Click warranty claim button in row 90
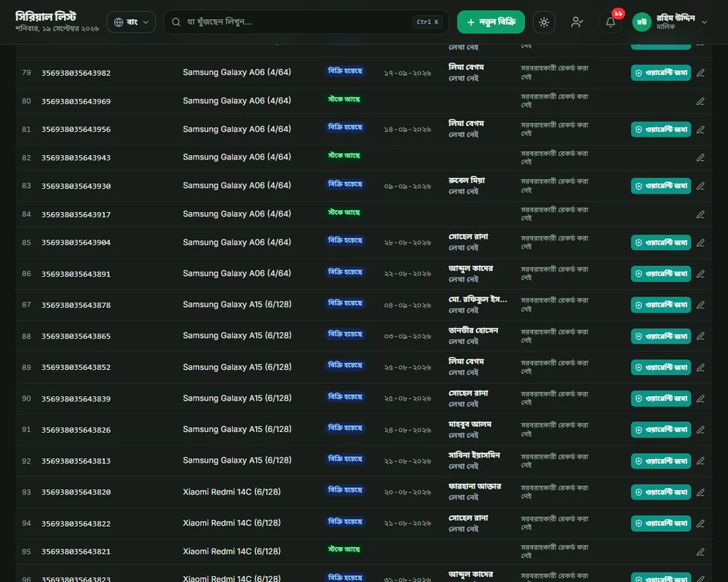 pyautogui.click(x=661, y=398)
